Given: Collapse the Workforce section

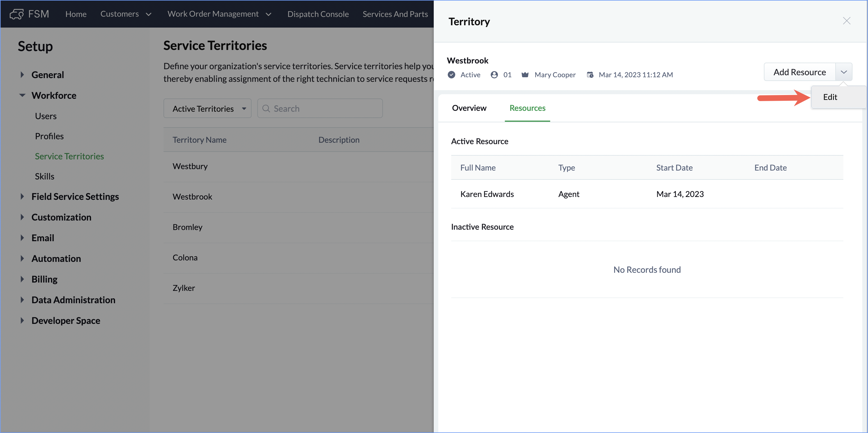Looking at the screenshot, I should tap(22, 95).
